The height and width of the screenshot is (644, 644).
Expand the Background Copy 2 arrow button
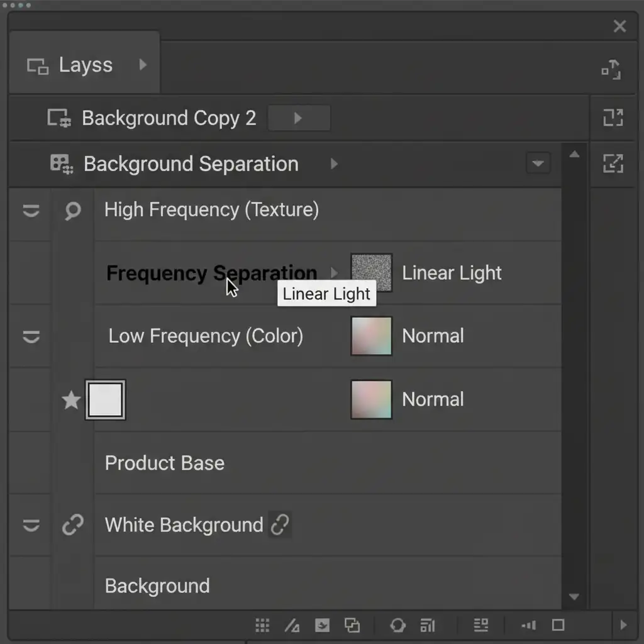click(299, 118)
